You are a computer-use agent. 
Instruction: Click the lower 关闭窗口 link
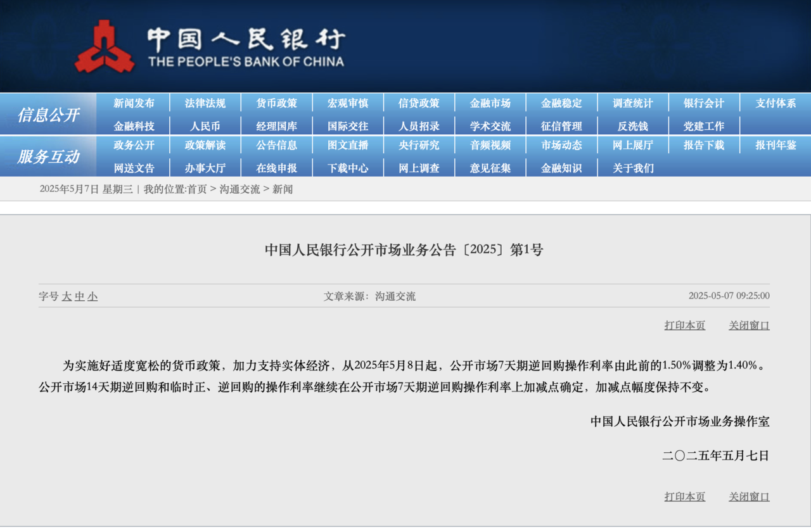click(749, 497)
